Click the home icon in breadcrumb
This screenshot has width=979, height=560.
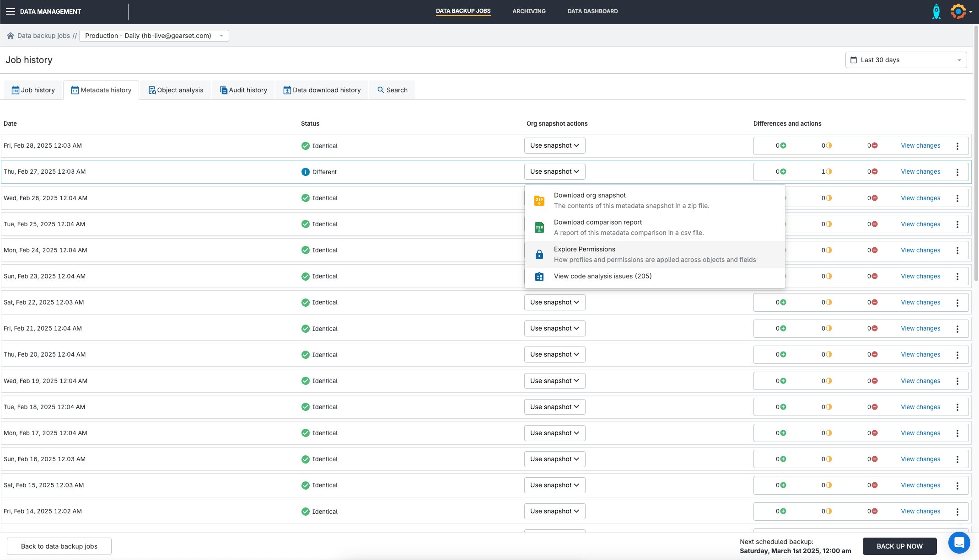[x=10, y=36]
